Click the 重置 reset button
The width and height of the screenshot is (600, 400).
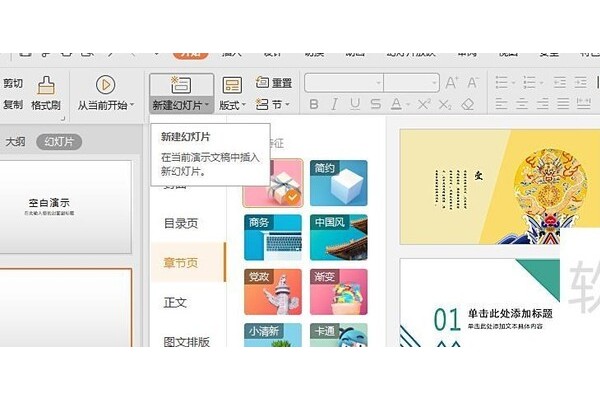tap(274, 82)
